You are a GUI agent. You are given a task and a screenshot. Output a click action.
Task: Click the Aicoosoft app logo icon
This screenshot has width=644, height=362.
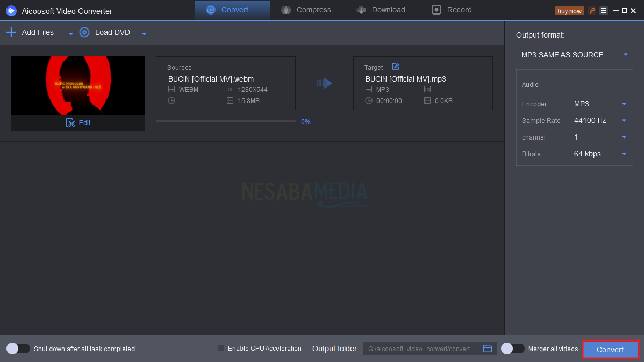coord(11,11)
